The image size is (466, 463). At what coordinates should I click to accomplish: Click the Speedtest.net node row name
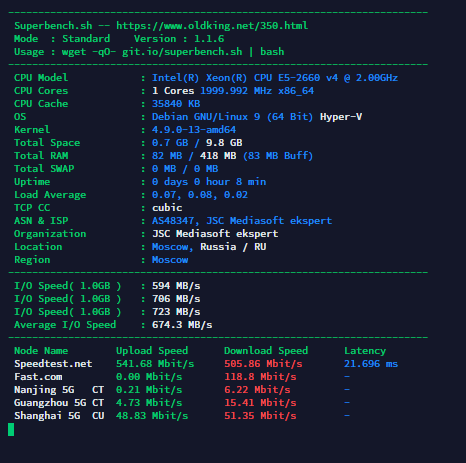(x=53, y=364)
